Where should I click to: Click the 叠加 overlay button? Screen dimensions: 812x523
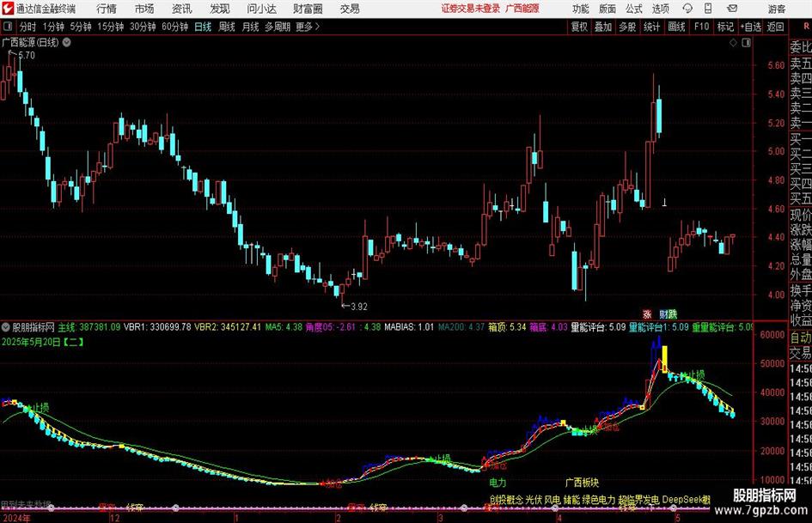coord(603,27)
